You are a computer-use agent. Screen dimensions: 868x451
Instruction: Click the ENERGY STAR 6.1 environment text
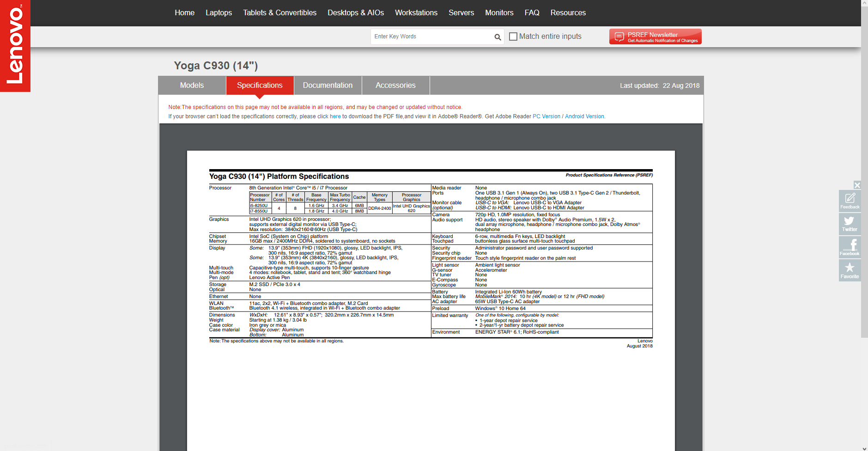(x=517, y=332)
